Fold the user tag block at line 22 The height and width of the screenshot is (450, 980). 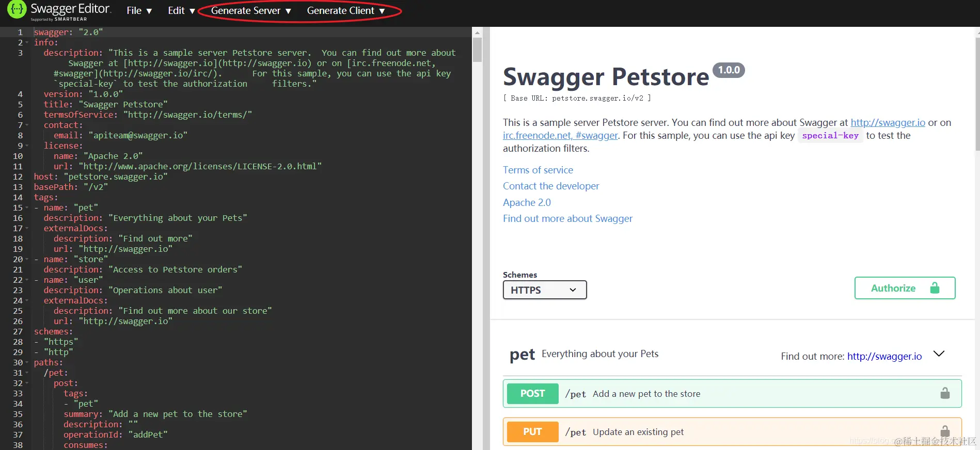(x=27, y=280)
